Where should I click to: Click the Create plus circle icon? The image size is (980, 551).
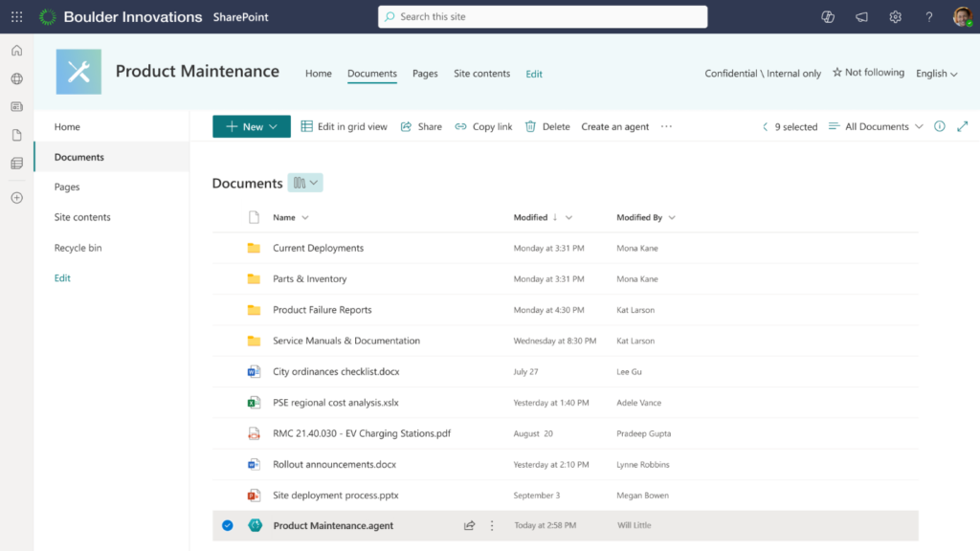click(17, 198)
